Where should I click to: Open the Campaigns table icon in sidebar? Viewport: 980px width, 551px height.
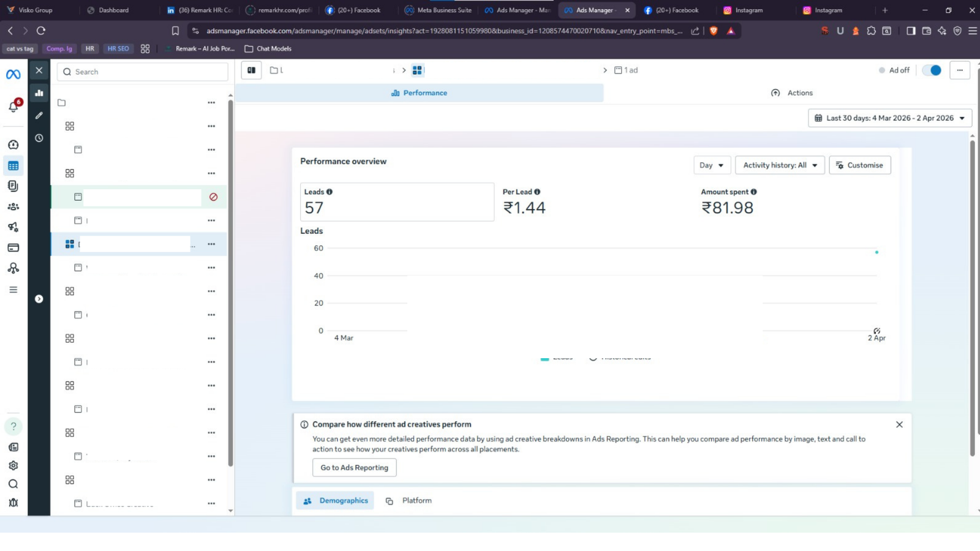(x=13, y=166)
